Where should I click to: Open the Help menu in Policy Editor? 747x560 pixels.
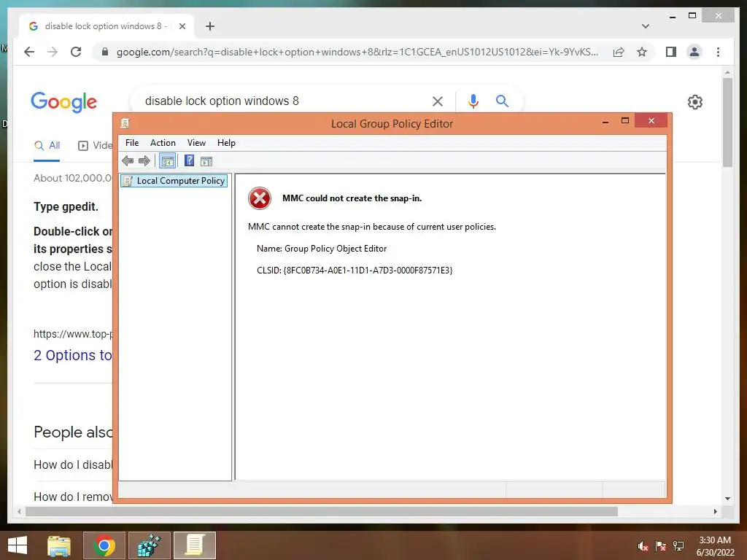(226, 143)
